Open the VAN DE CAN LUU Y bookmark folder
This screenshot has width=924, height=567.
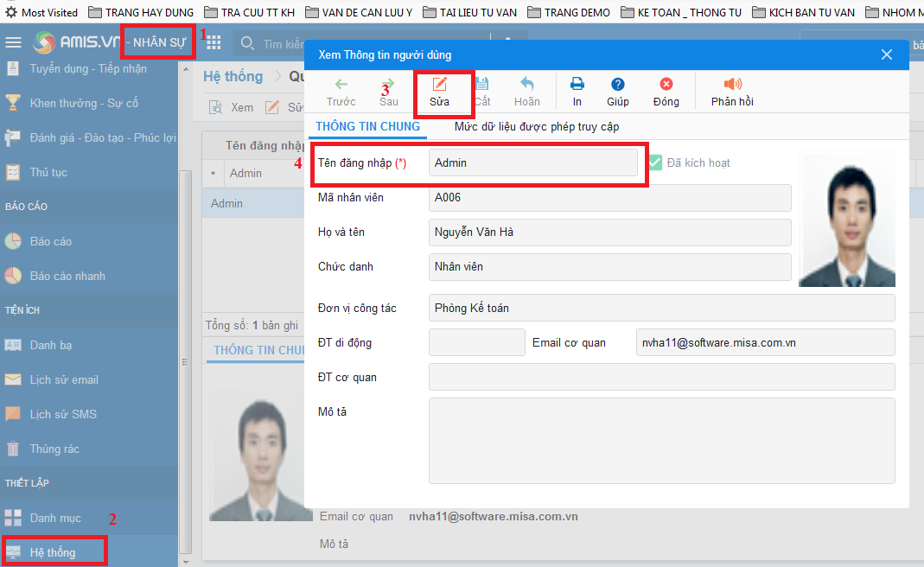coord(359,12)
